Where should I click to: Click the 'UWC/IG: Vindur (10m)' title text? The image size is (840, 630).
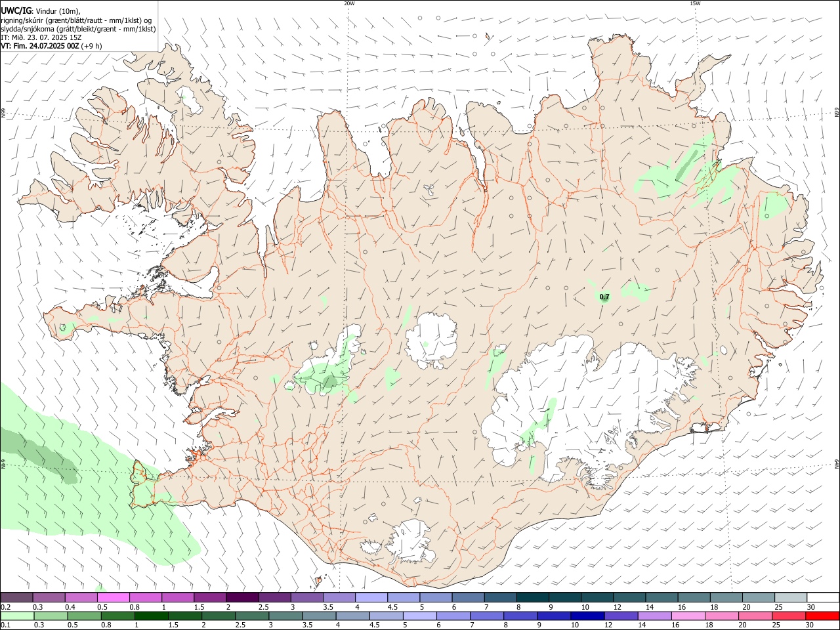click(41, 10)
